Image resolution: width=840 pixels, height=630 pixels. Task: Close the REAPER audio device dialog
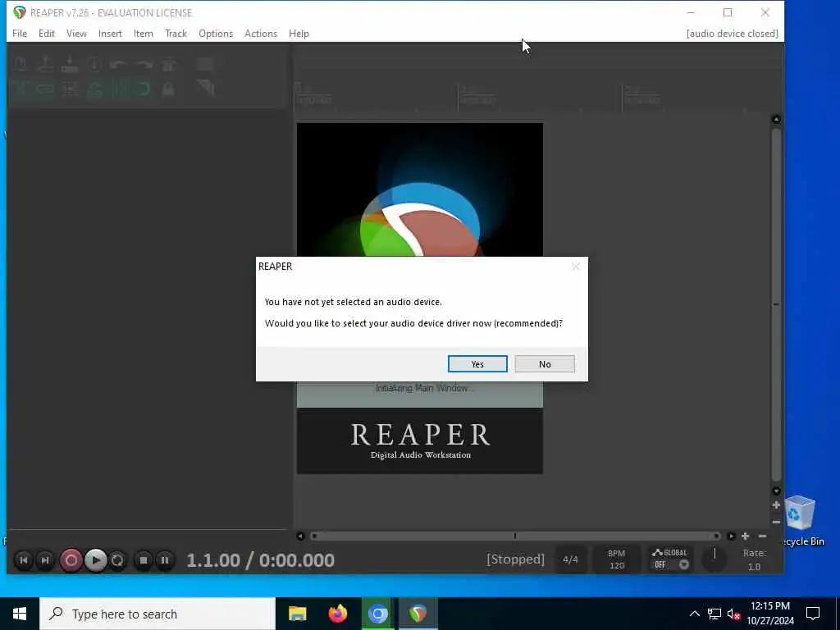point(575,267)
